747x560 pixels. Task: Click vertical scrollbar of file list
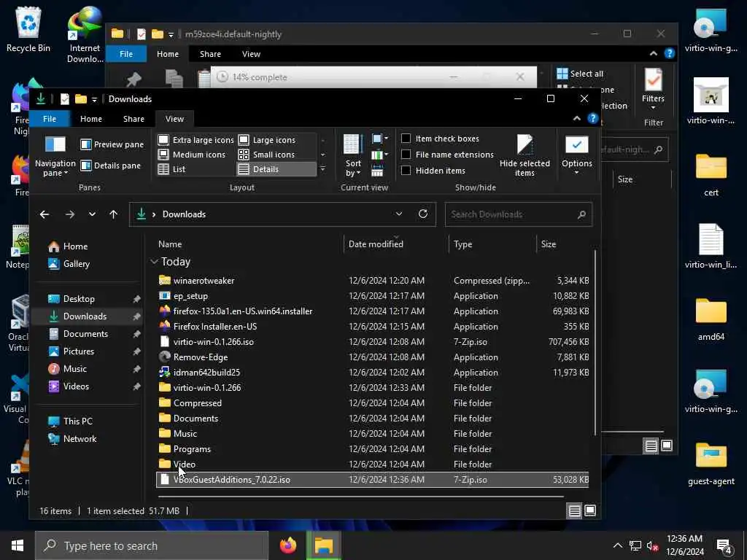(595, 342)
